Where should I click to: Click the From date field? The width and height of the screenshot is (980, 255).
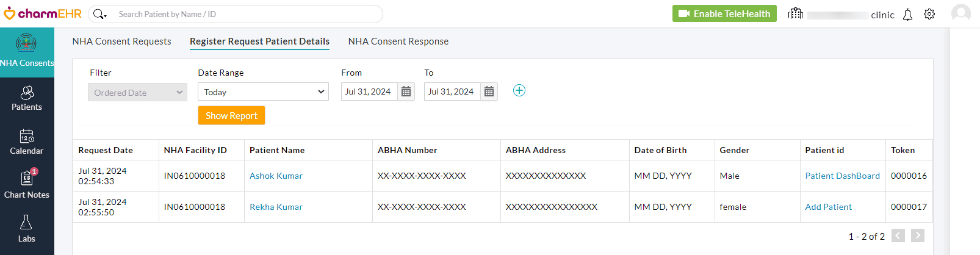pos(369,92)
